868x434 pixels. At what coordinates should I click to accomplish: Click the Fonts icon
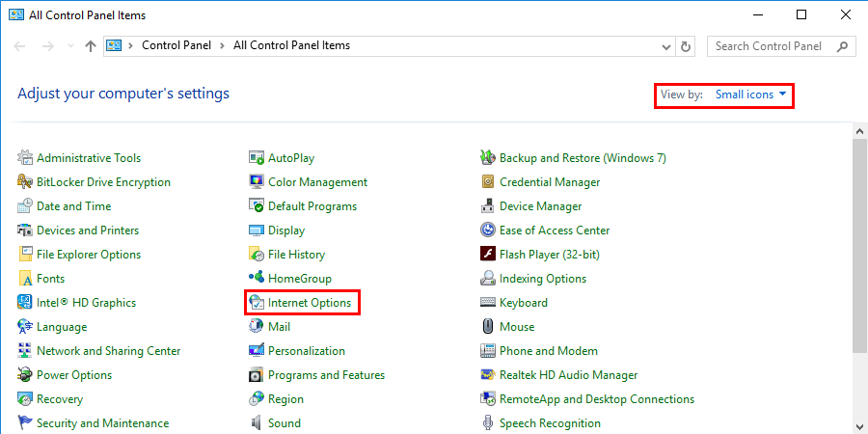click(25, 279)
